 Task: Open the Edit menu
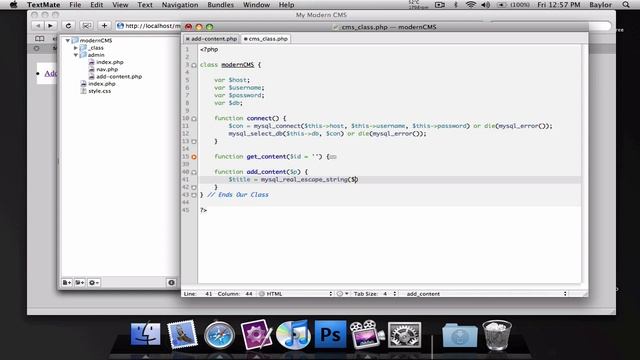pyautogui.click(x=96, y=5)
